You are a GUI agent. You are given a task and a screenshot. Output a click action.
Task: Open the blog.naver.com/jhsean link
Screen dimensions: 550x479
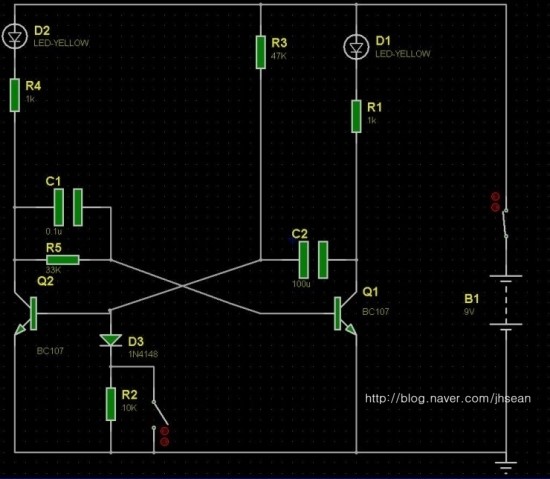pyautogui.click(x=448, y=399)
